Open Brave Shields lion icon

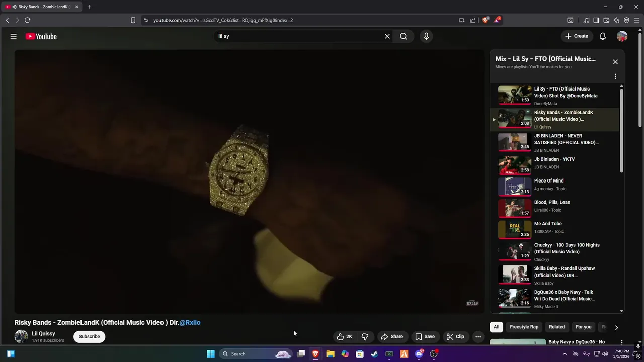click(486, 20)
